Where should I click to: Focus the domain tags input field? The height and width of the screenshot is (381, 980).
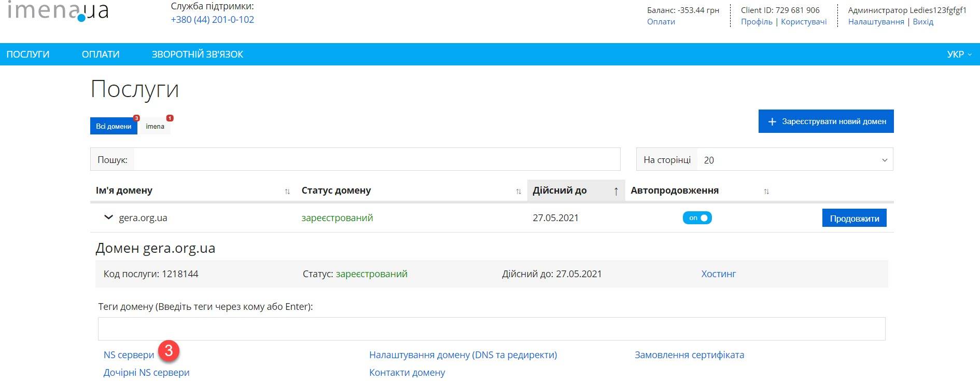tap(492, 329)
